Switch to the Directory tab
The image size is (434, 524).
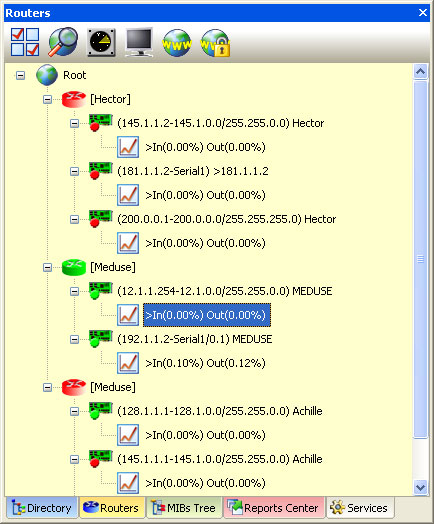coord(42,508)
